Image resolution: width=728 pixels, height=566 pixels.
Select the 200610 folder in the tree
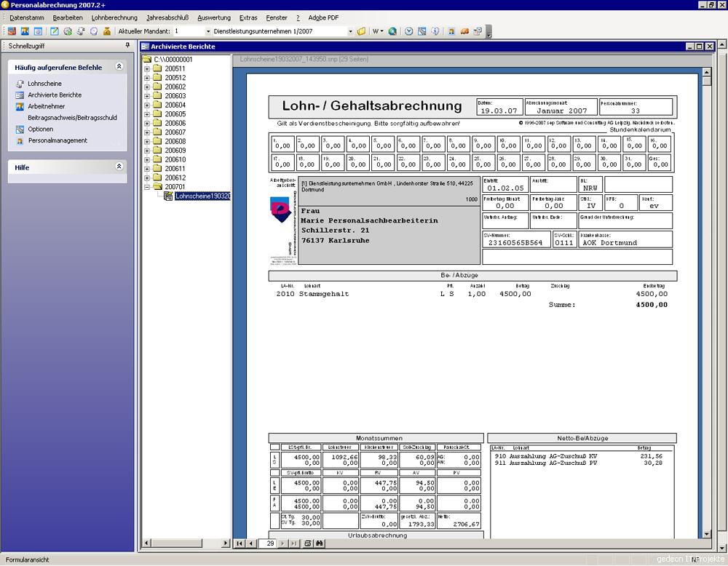[x=175, y=159]
